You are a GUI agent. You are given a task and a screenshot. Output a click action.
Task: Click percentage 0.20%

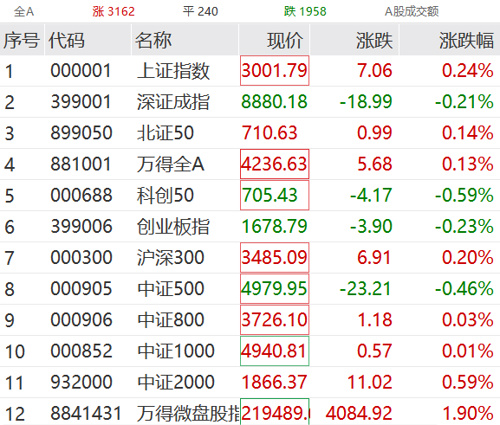click(468, 258)
